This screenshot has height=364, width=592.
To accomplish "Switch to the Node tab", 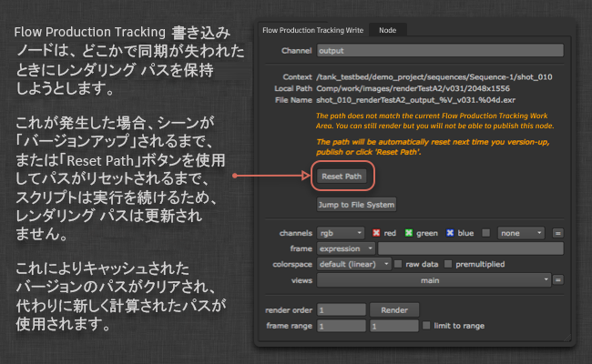I will tap(387, 30).
